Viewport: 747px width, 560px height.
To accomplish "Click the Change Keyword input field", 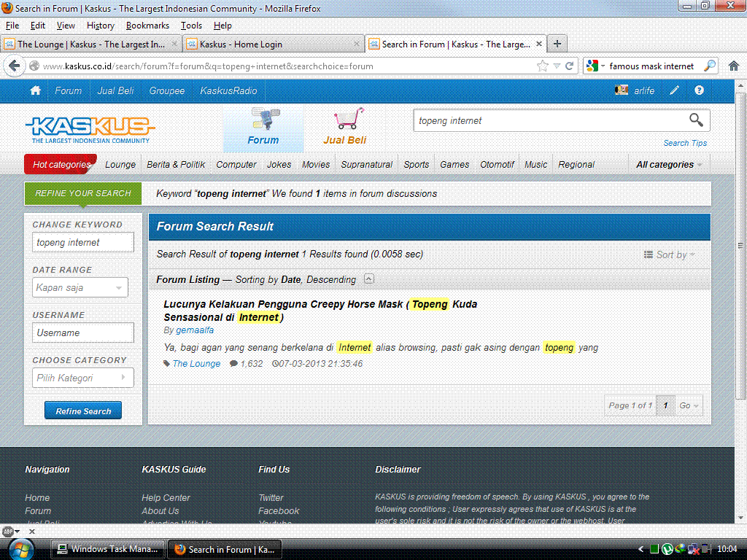I will click(x=83, y=242).
